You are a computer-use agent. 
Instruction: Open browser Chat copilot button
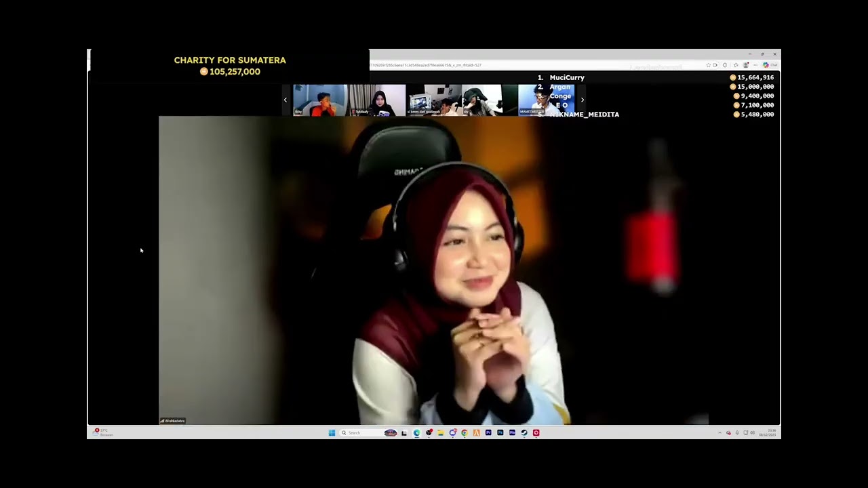tap(770, 65)
